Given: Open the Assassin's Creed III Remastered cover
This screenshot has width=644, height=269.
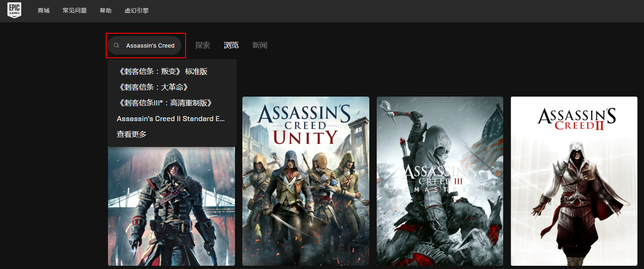Looking at the screenshot, I should pyautogui.click(x=440, y=181).
